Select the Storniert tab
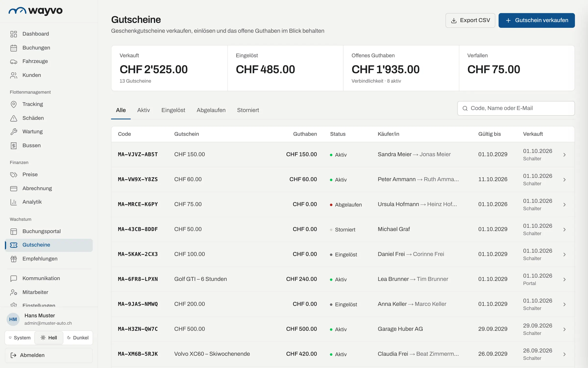The width and height of the screenshot is (588, 368). point(248,110)
